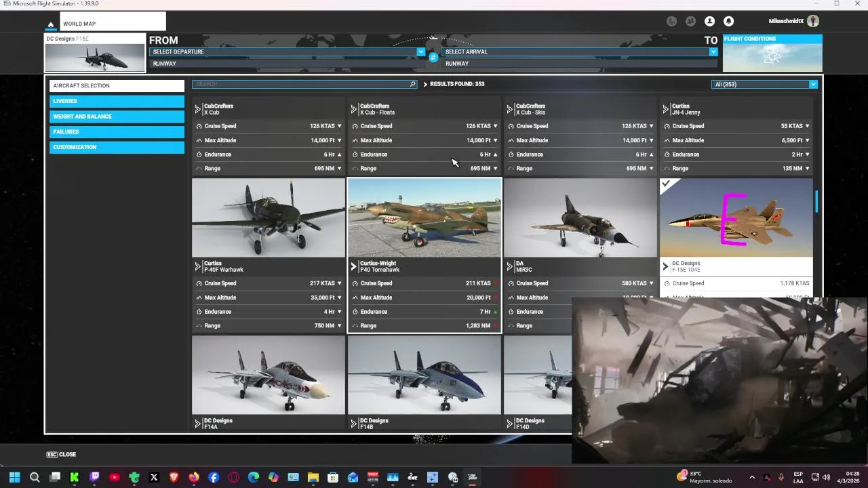Expand the Curtiss-Wright P40 Tomahawk details arrow
This screenshot has width=868, height=488.
tap(353, 266)
